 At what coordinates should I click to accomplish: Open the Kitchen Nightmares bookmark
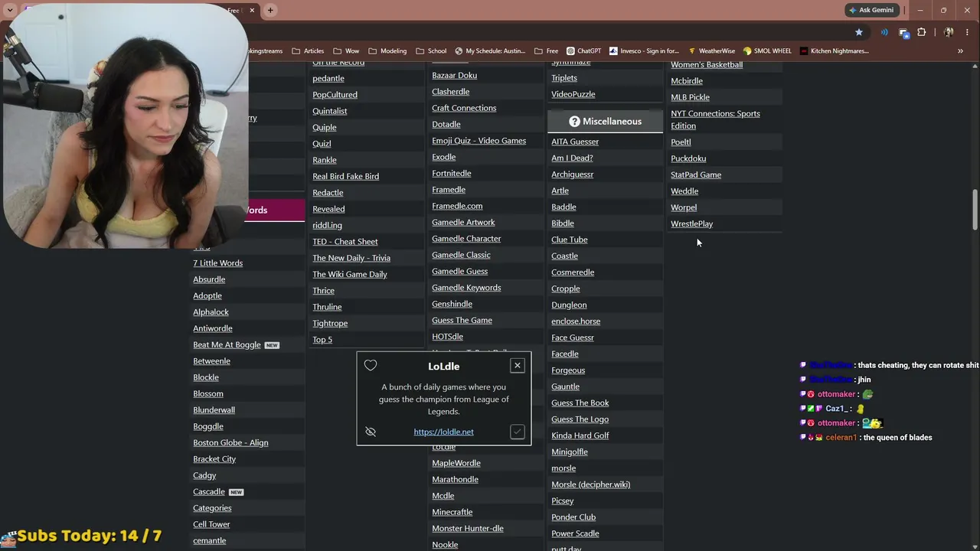(x=834, y=51)
